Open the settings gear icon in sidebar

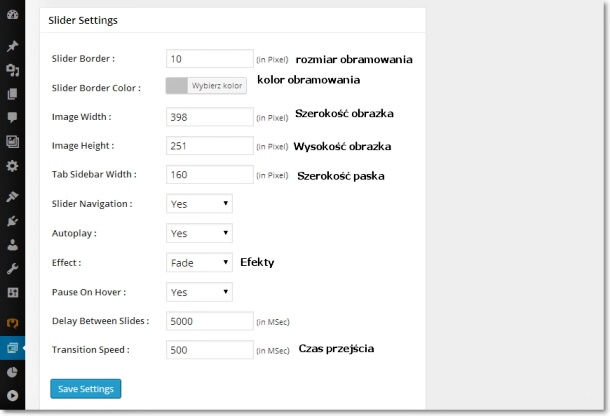[x=12, y=166]
